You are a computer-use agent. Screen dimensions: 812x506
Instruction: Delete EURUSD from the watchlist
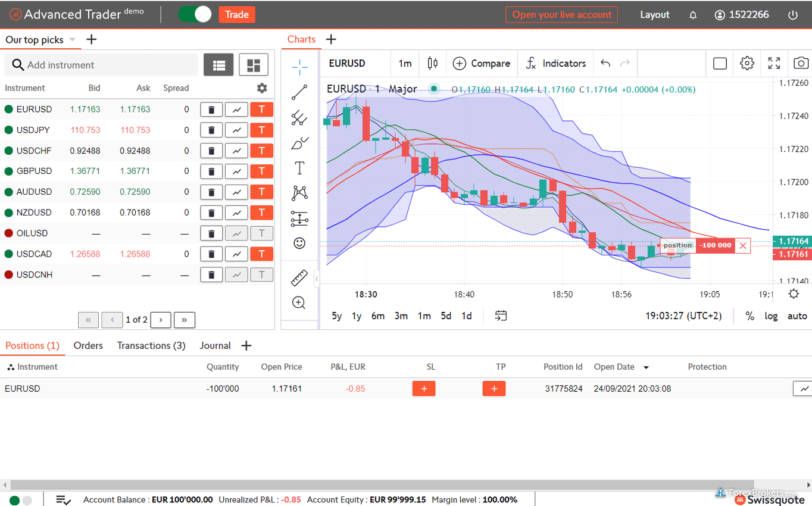(211, 110)
